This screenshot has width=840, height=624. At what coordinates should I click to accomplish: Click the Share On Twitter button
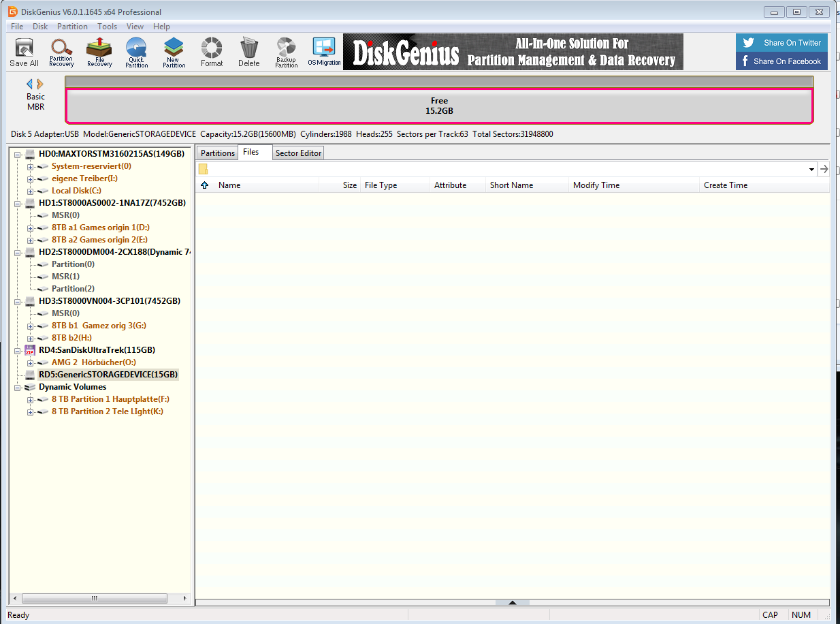(781, 43)
